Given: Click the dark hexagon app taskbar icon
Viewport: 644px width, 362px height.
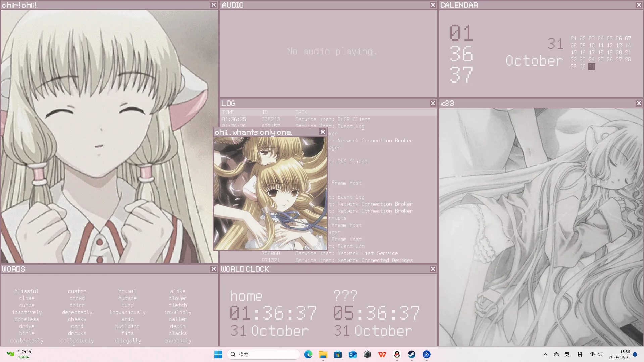Looking at the screenshot, I should point(367,354).
